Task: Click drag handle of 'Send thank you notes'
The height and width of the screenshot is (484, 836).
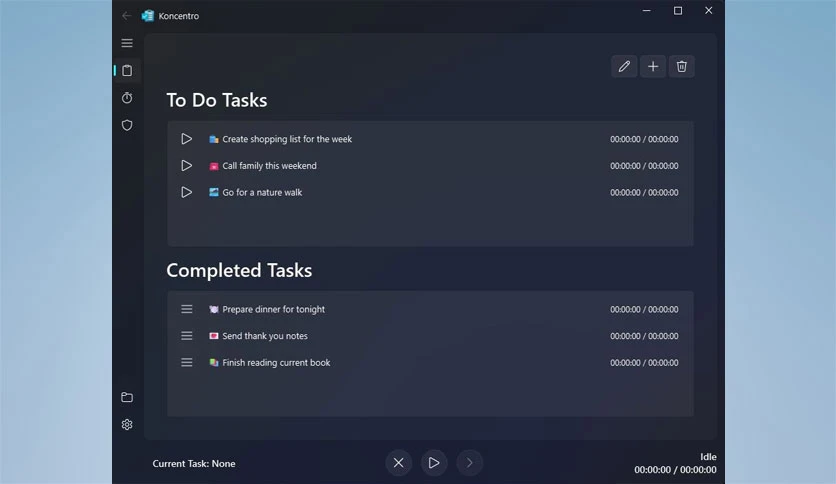Action: click(x=187, y=336)
